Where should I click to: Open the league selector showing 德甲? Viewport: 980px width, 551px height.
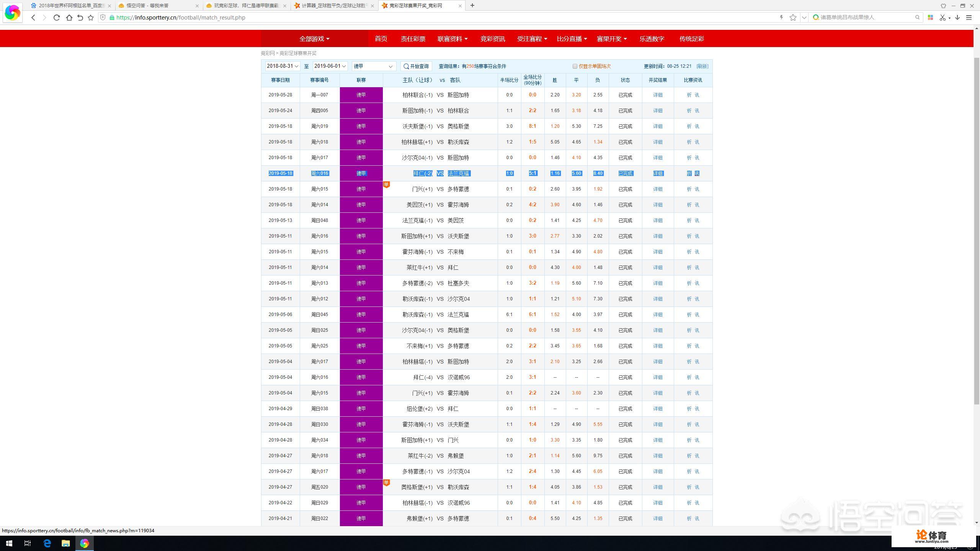pos(374,66)
